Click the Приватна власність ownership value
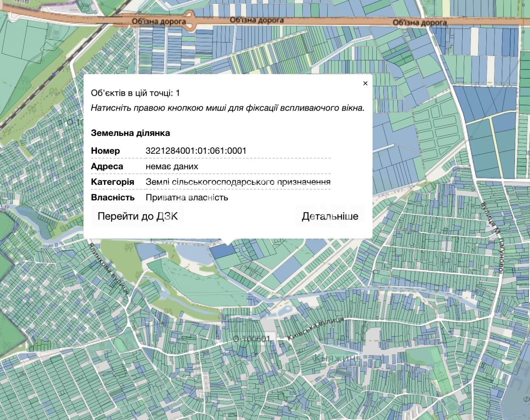 (x=187, y=197)
